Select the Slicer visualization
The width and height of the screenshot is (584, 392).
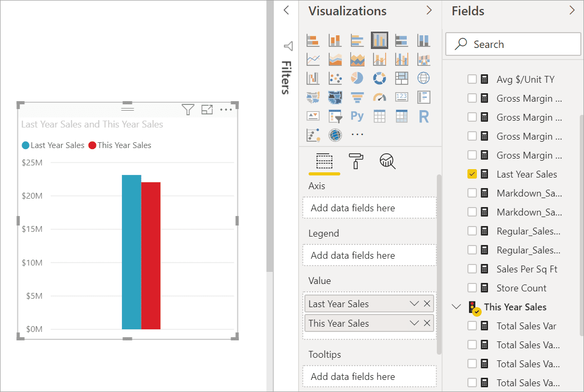point(335,116)
